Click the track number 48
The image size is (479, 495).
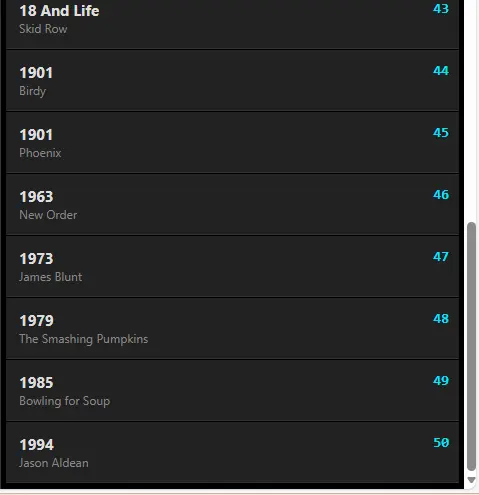441,319
